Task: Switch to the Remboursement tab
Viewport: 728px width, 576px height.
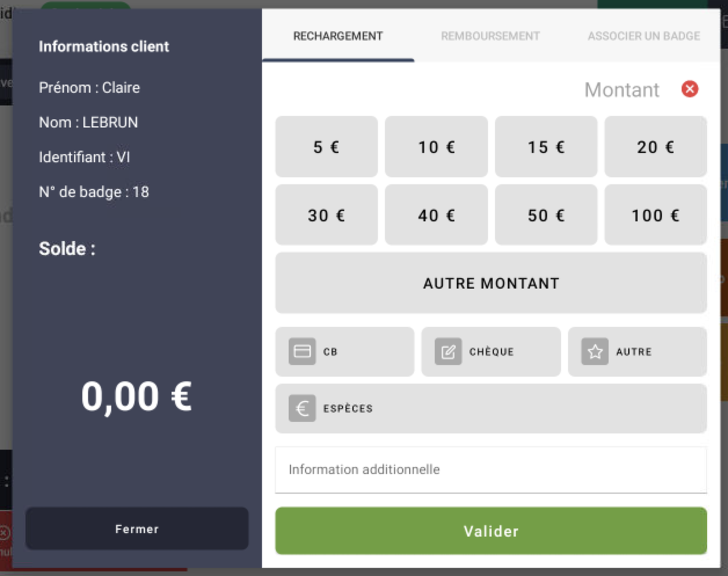Action: 490,36
